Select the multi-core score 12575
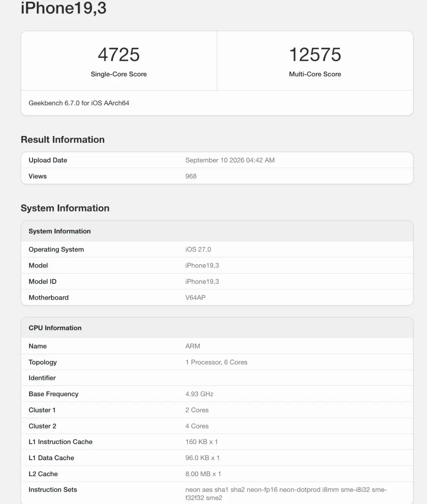Viewport: 427px width, 504px height. coord(315,55)
